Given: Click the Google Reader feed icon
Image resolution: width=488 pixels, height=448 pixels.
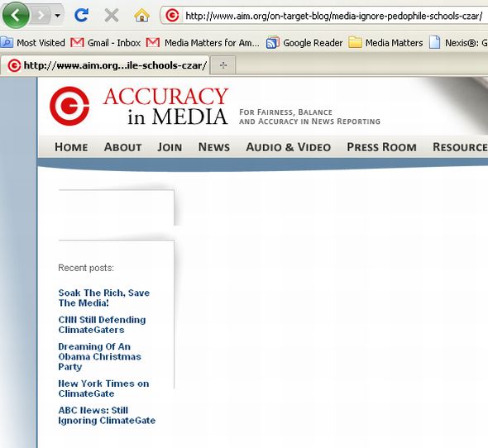Looking at the screenshot, I should tap(273, 43).
